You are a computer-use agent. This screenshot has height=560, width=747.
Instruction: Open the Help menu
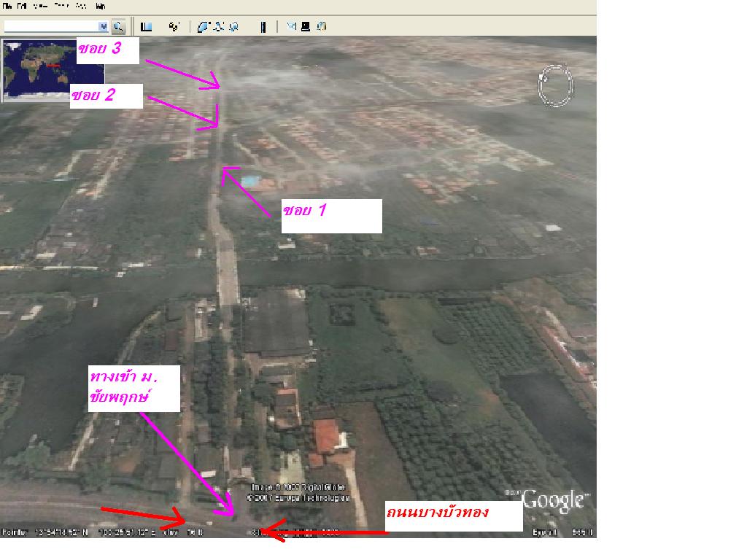100,6
